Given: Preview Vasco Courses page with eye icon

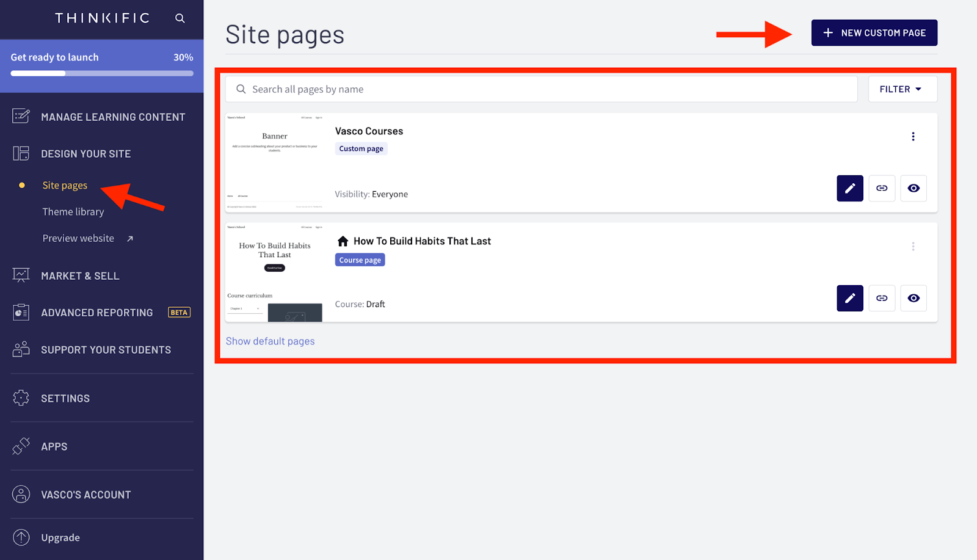Looking at the screenshot, I should pos(913,188).
